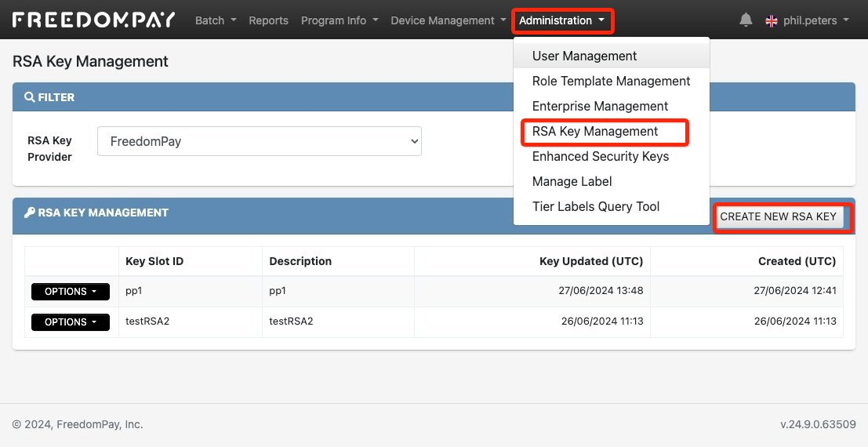This screenshot has height=447, width=868.
Task: Open the Batch dropdown menu
Action: (x=216, y=20)
